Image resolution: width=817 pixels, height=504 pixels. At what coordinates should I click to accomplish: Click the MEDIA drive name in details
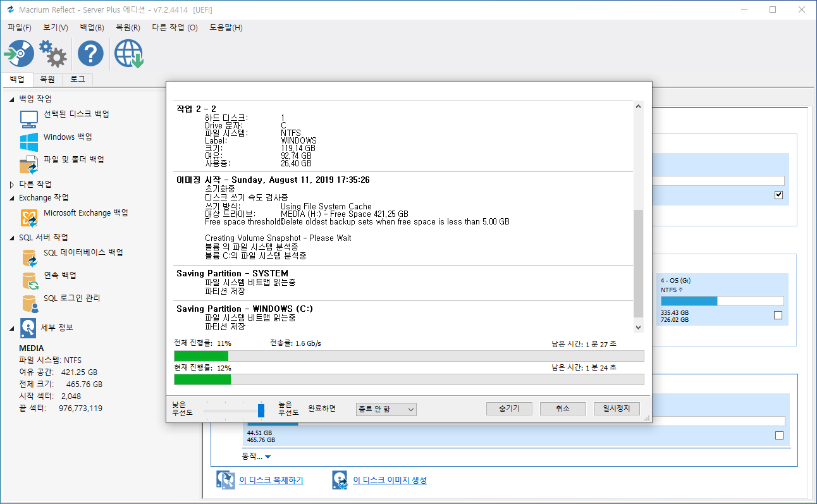(32, 348)
